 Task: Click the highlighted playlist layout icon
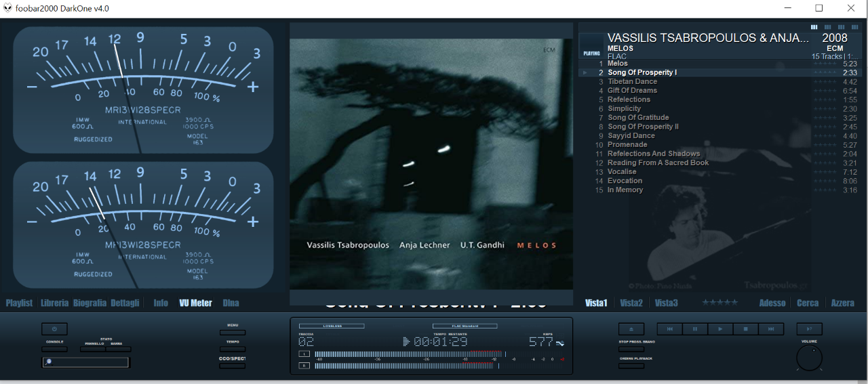coord(814,27)
